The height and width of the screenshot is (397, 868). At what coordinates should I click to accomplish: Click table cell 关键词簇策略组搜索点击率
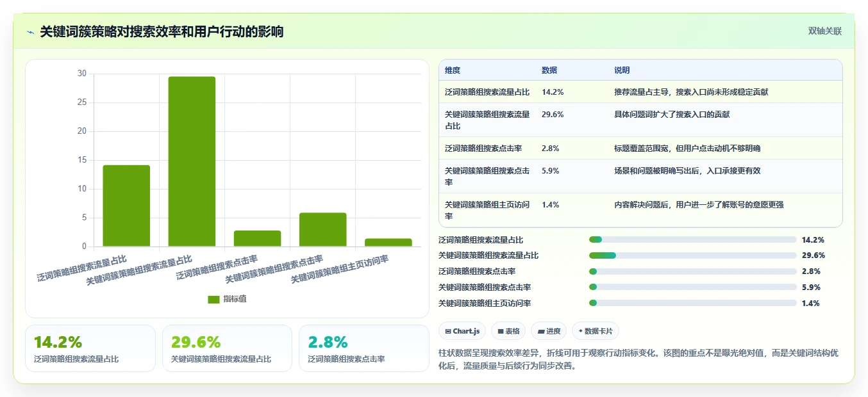(x=487, y=176)
